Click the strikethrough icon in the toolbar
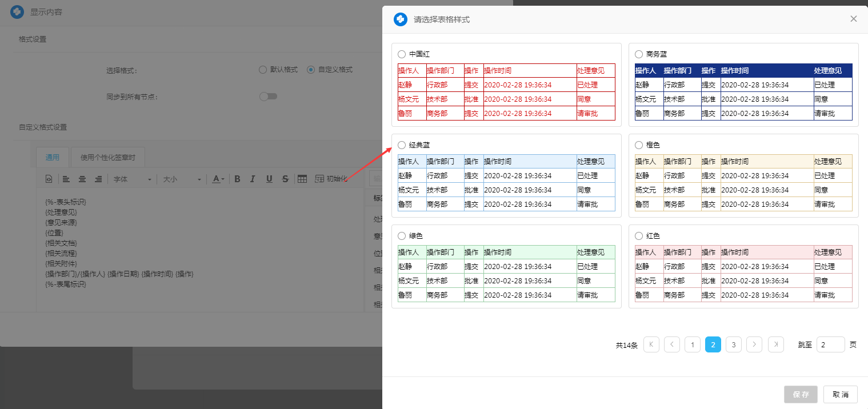Viewport: 868px width, 409px height. pyautogui.click(x=285, y=179)
